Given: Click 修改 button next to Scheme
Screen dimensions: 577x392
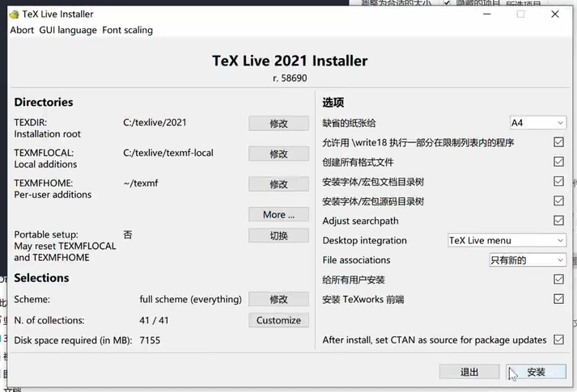Looking at the screenshot, I should tap(278, 299).
